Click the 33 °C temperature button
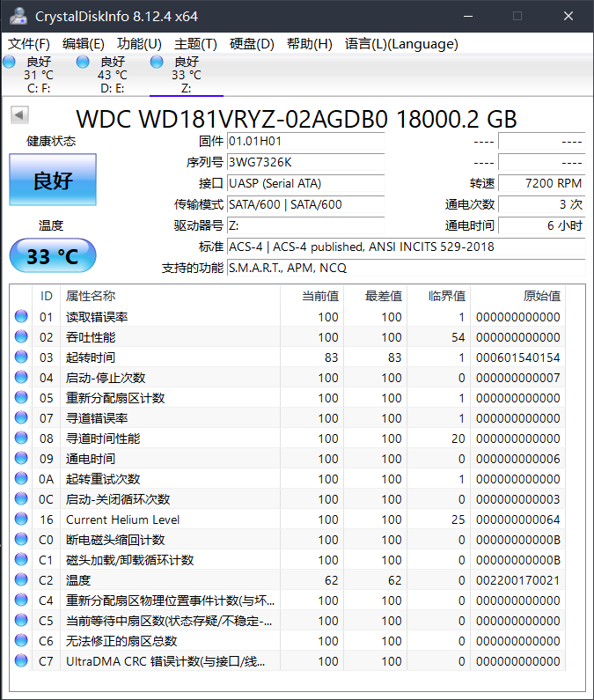The image size is (594, 700). [53, 256]
